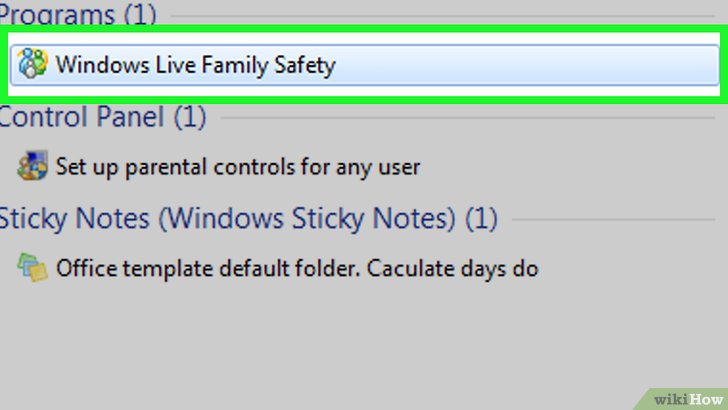Click the result count after Windows Sticky Notes

click(481, 217)
